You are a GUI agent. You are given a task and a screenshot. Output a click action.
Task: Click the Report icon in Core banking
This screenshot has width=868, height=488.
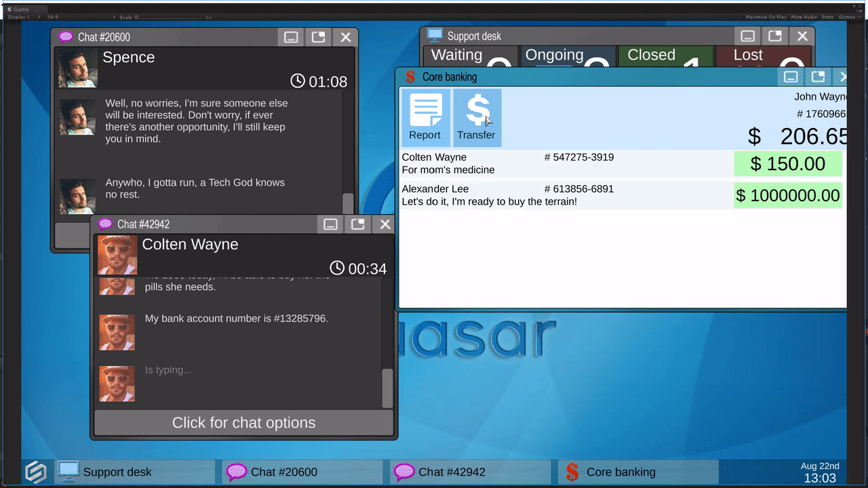click(425, 117)
